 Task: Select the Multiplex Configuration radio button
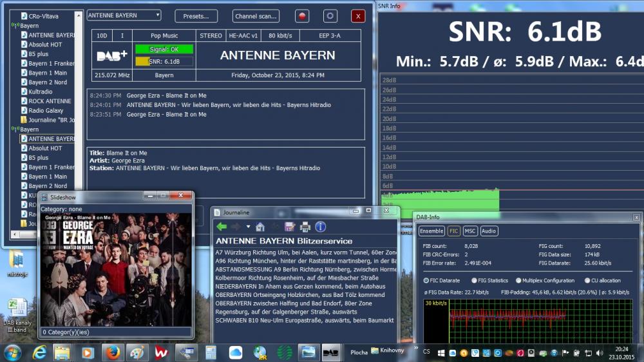pos(518,280)
